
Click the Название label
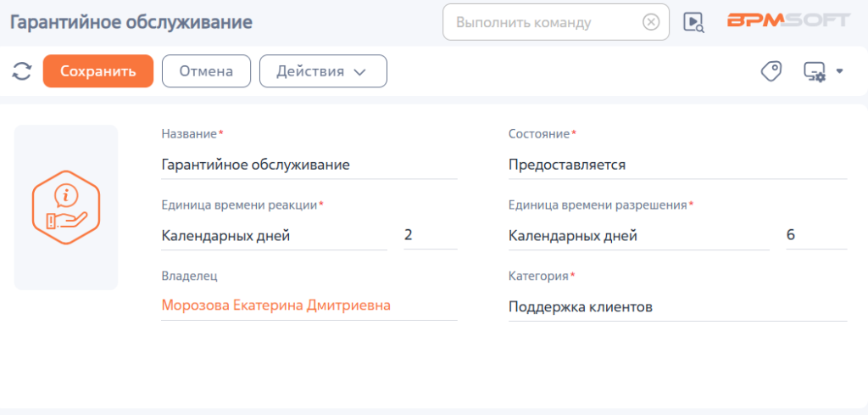[x=189, y=134]
